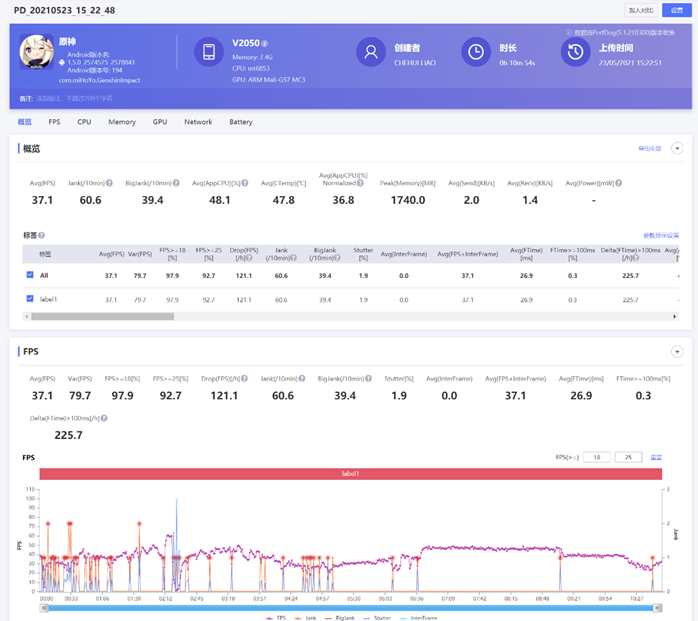Image resolution: width=698 pixels, height=621 pixels.
Task: Click the chart timeline range slider
Action: click(x=348, y=607)
